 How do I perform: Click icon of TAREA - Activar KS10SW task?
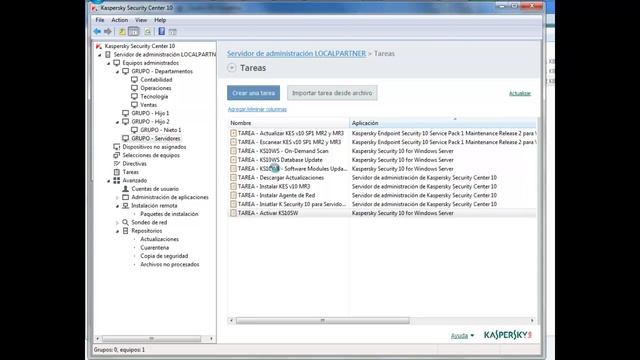(233, 213)
